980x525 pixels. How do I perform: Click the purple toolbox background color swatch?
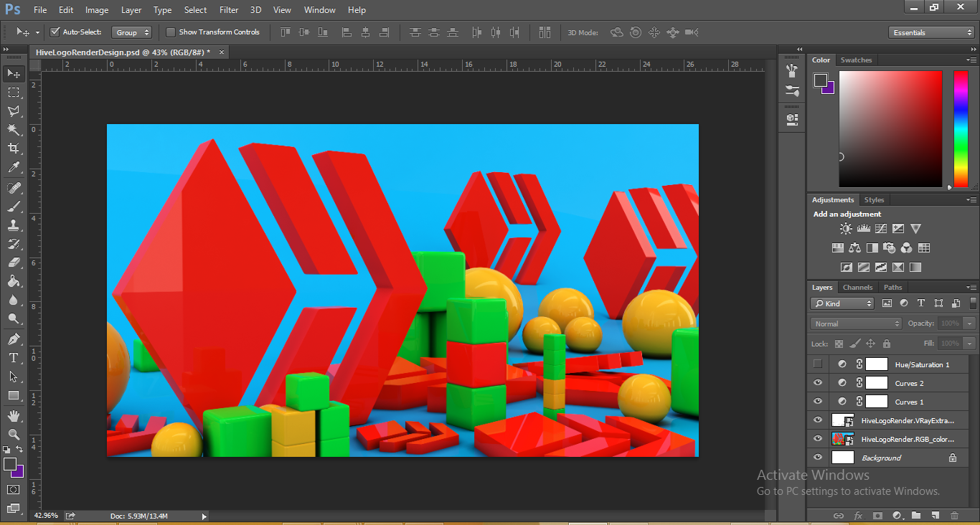click(19, 472)
